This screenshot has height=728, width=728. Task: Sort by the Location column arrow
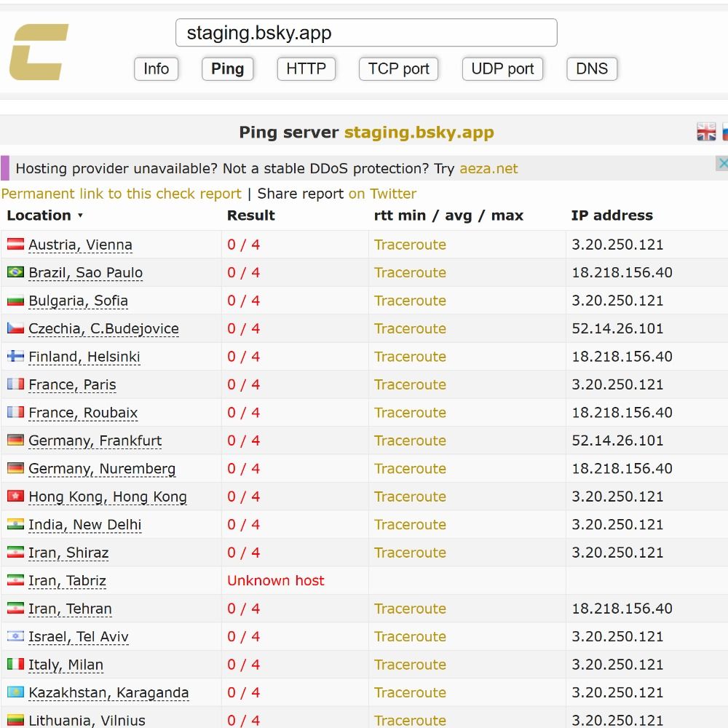(80, 215)
